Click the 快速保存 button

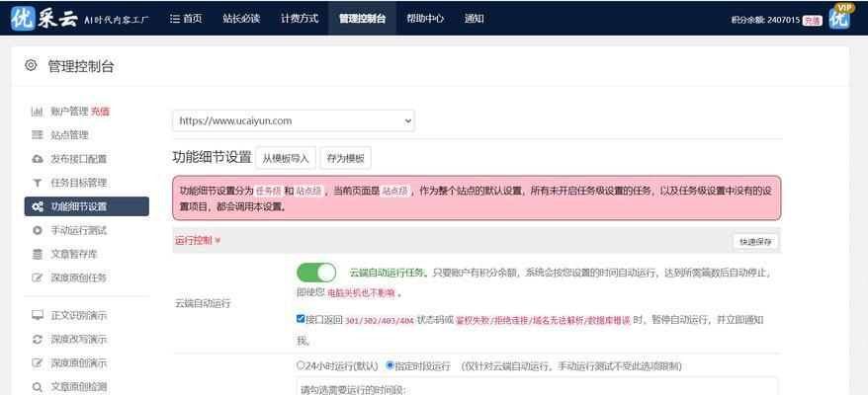click(x=755, y=241)
